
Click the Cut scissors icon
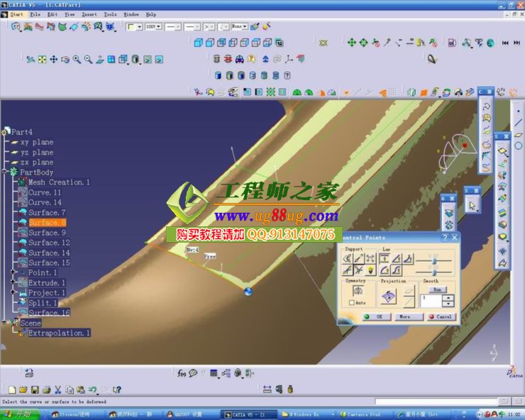click(58, 389)
